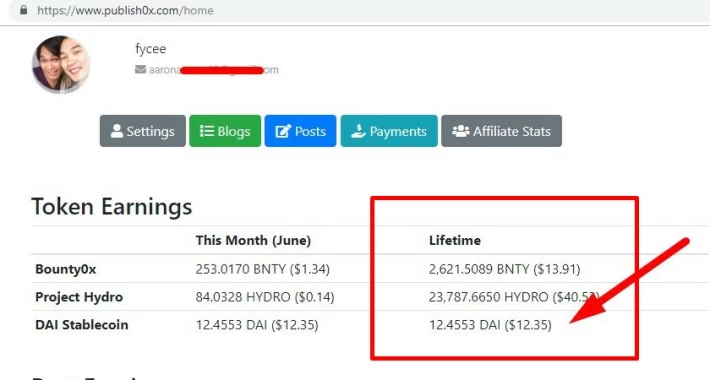This screenshot has width=710, height=380.
Task: Click the Bounty0x row label
Action: point(66,269)
